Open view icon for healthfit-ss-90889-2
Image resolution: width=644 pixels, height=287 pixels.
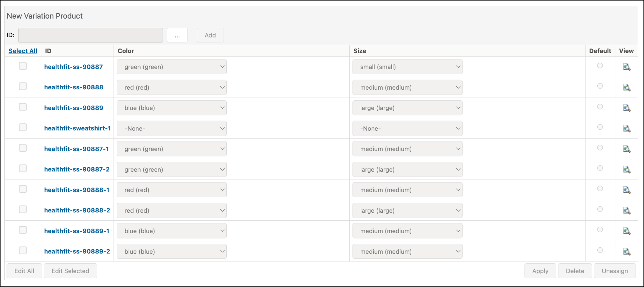[x=627, y=251]
